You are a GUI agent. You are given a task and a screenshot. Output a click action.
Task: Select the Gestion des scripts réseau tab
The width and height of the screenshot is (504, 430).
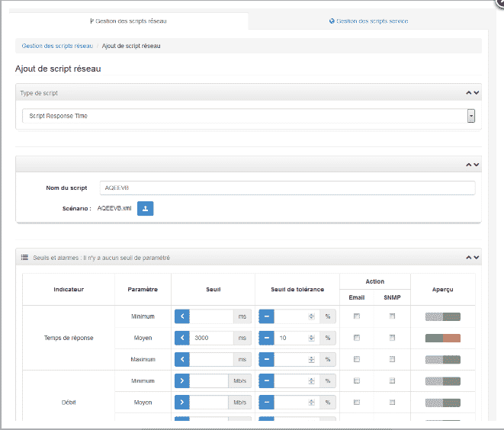tap(128, 21)
